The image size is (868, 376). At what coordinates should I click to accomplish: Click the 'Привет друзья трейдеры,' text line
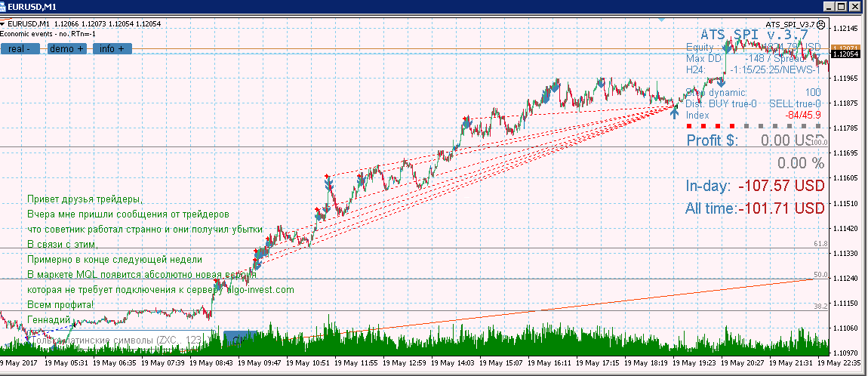[85, 199]
